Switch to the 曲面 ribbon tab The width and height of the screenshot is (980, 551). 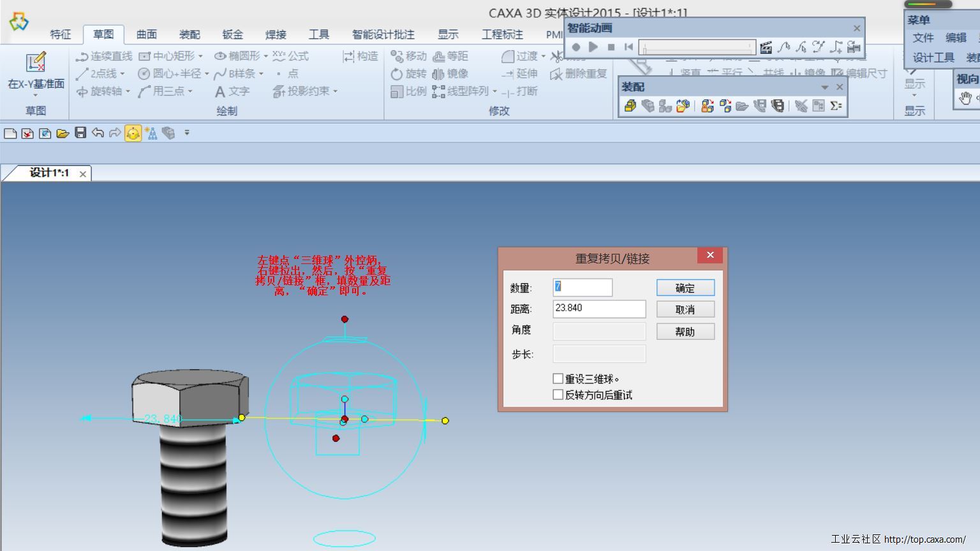(x=147, y=34)
